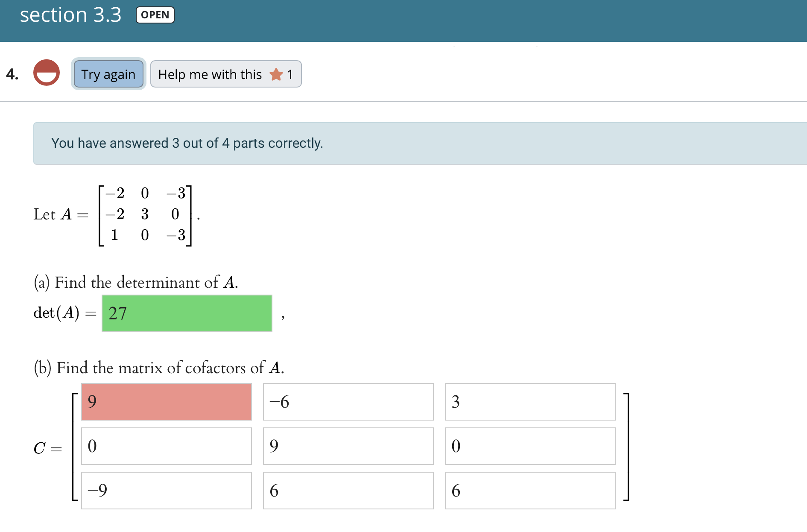807x532 pixels.
Task: Click the Try again button
Action: click(x=108, y=74)
